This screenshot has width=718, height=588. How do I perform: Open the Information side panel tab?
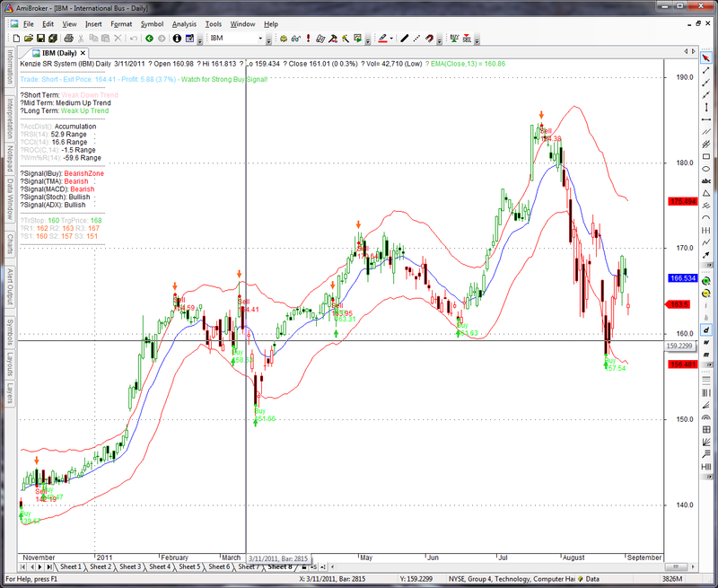coord(10,66)
